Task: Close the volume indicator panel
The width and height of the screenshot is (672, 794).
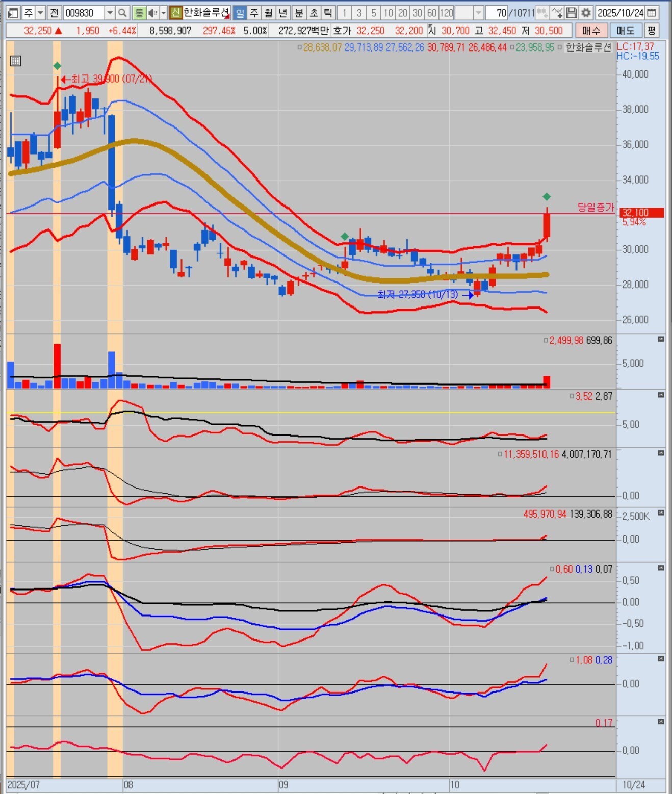Action: click(x=661, y=339)
